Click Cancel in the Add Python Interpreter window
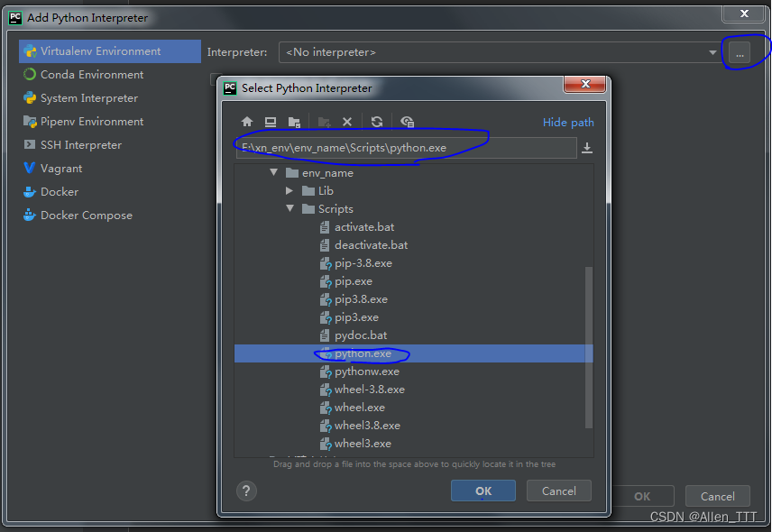 pyautogui.click(x=717, y=496)
